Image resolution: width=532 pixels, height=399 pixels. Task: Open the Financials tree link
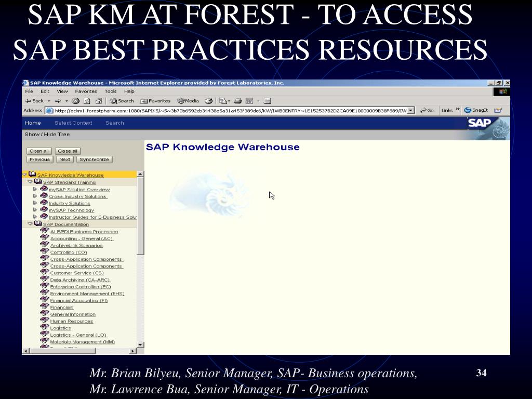(x=62, y=308)
